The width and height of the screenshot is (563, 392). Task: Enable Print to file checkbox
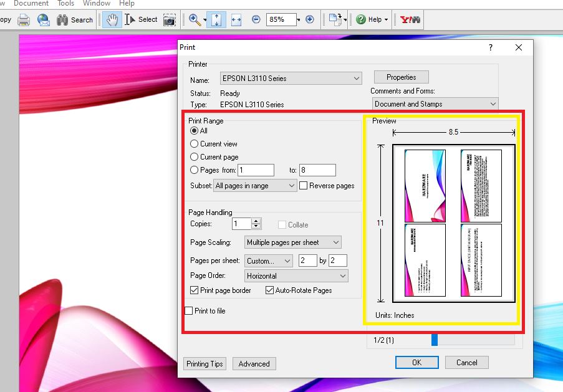tap(189, 311)
